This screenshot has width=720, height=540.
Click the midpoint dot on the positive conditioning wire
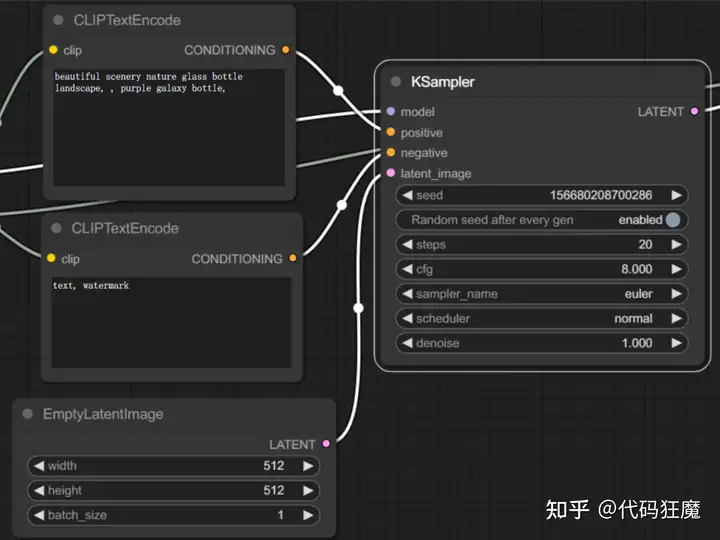pos(338,90)
